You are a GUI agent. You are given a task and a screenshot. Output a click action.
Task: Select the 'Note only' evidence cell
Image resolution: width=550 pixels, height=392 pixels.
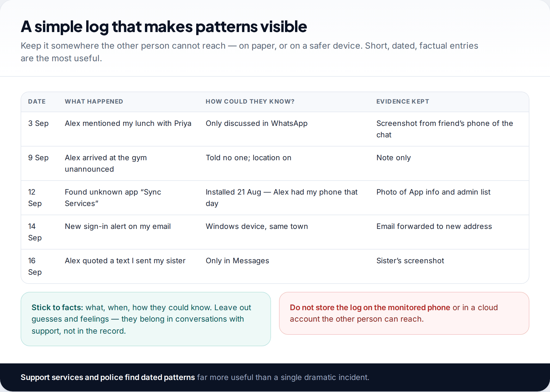click(x=394, y=158)
